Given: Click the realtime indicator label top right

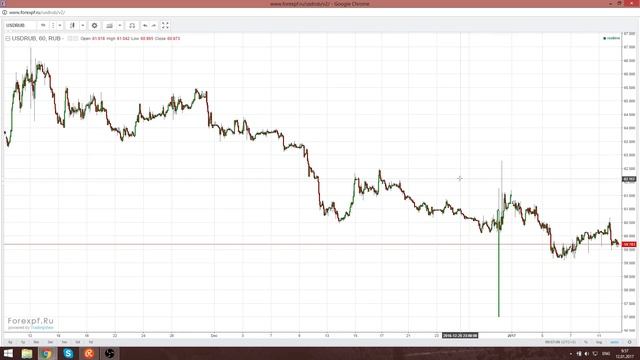Looking at the screenshot, I should coord(611,38).
